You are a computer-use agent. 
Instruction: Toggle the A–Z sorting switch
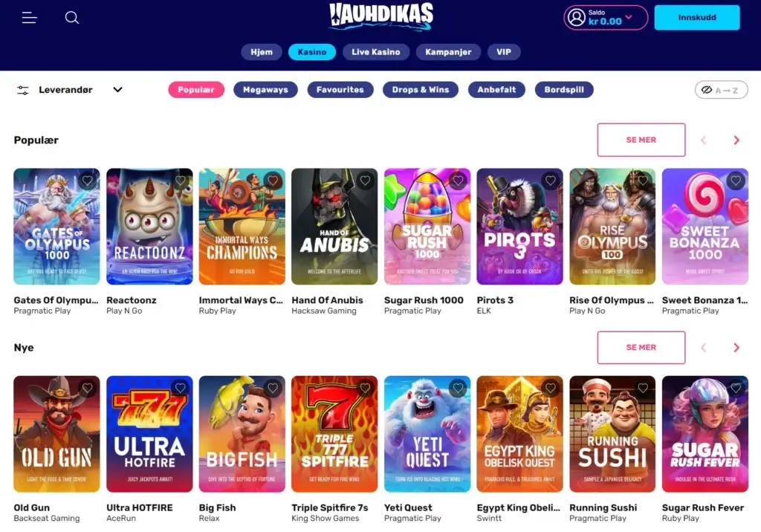[x=721, y=90]
